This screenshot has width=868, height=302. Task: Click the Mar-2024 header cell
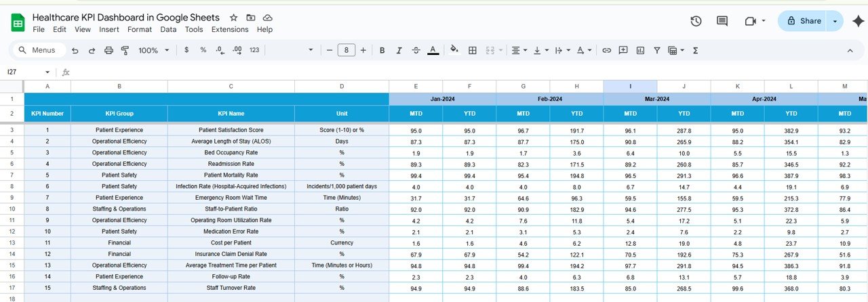(x=657, y=99)
